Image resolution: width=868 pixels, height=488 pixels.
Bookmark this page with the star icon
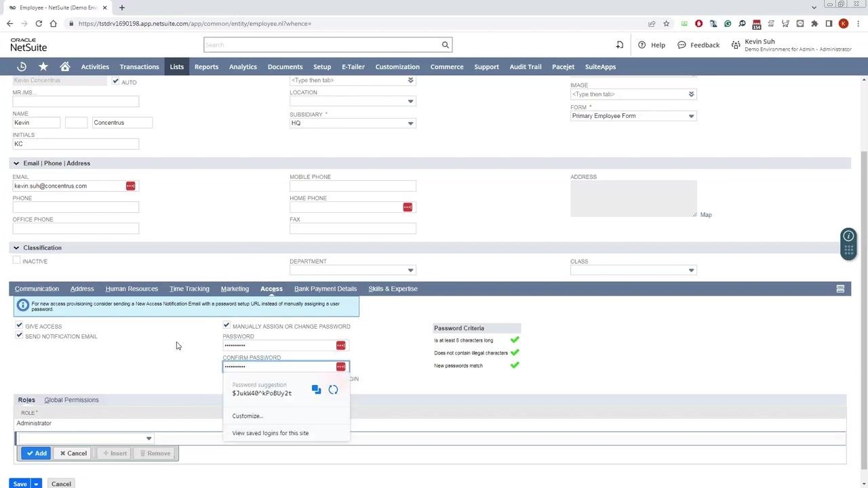(x=667, y=24)
